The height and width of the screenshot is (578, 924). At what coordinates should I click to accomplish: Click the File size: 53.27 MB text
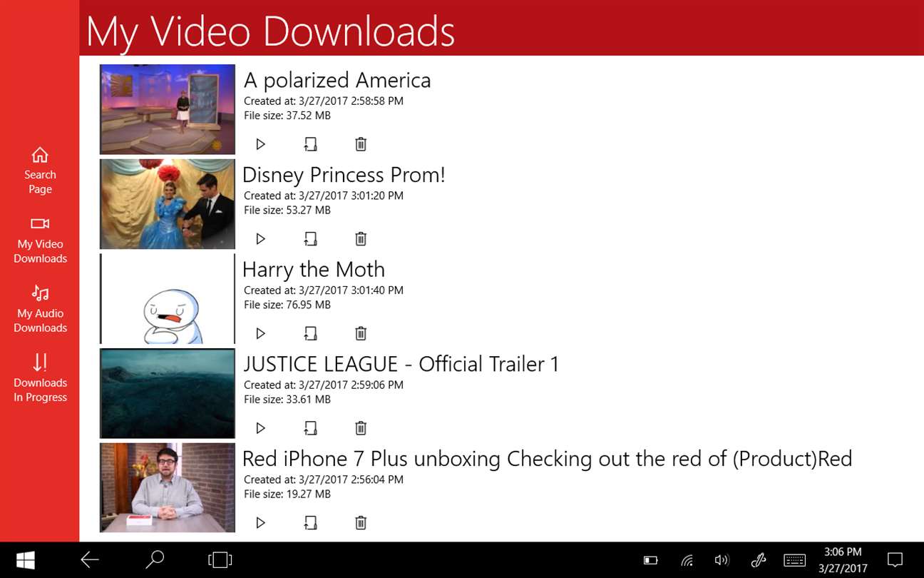pos(287,211)
